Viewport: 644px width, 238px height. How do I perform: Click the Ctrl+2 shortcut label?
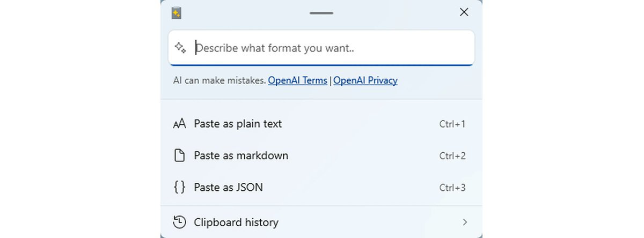[452, 156]
